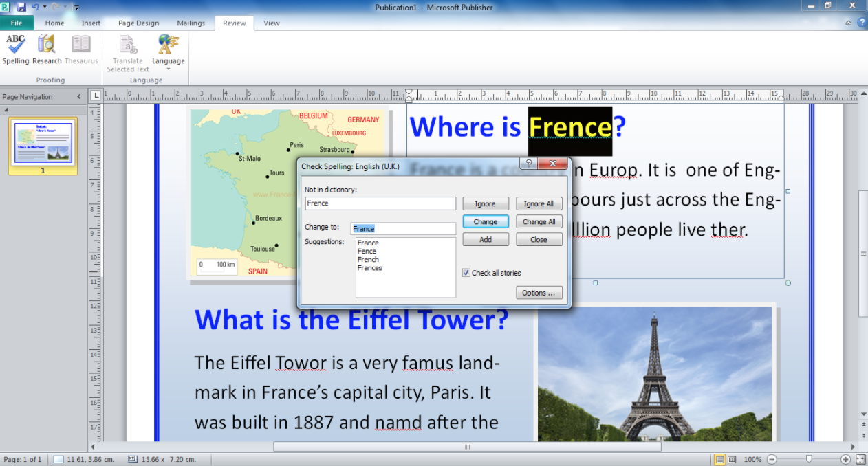This screenshot has width=868, height=466.
Task: Click the horizontal scroll right arrow
Action: click(x=854, y=447)
